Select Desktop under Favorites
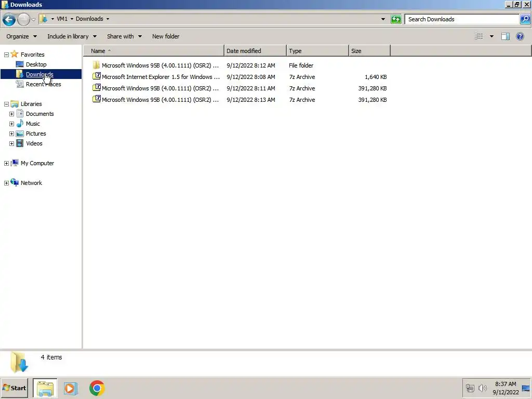Screen dimensions: 532x399 (x=36, y=64)
